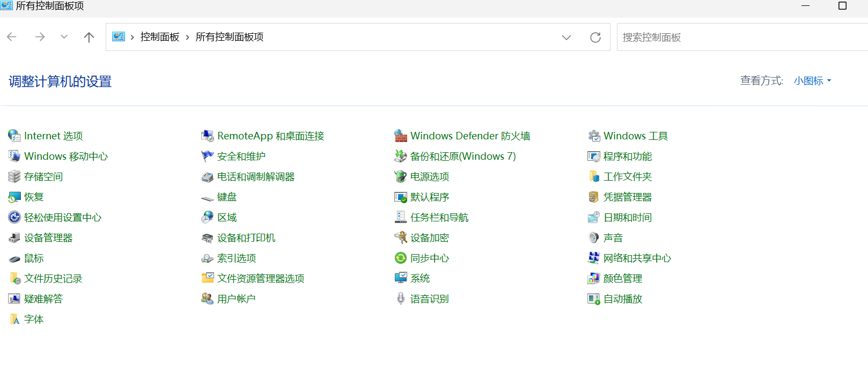Open the Internet 选项 globe icon
The image size is (868, 372).
[x=14, y=136]
